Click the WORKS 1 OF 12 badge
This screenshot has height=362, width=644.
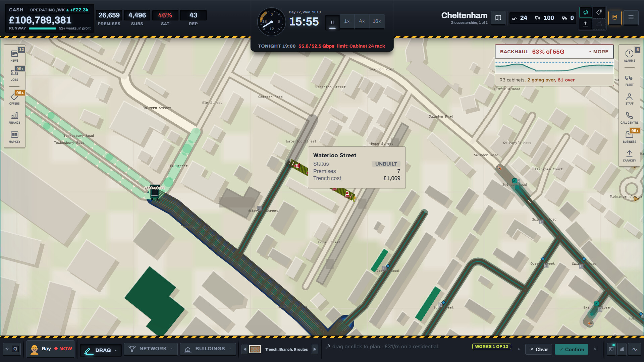pyautogui.click(x=491, y=347)
